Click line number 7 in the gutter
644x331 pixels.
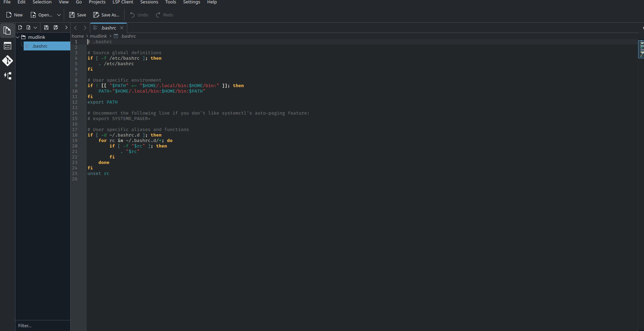[76, 75]
